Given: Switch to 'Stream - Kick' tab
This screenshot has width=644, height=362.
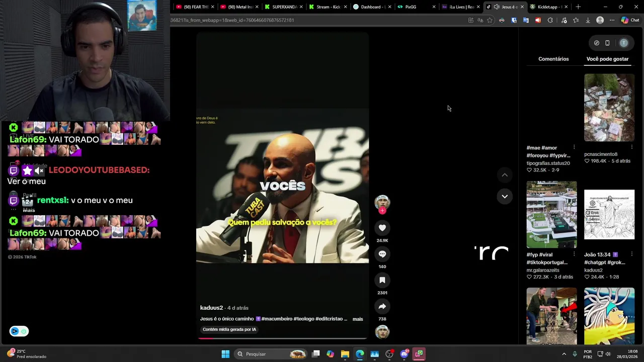Looking at the screenshot, I should coord(328,7).
